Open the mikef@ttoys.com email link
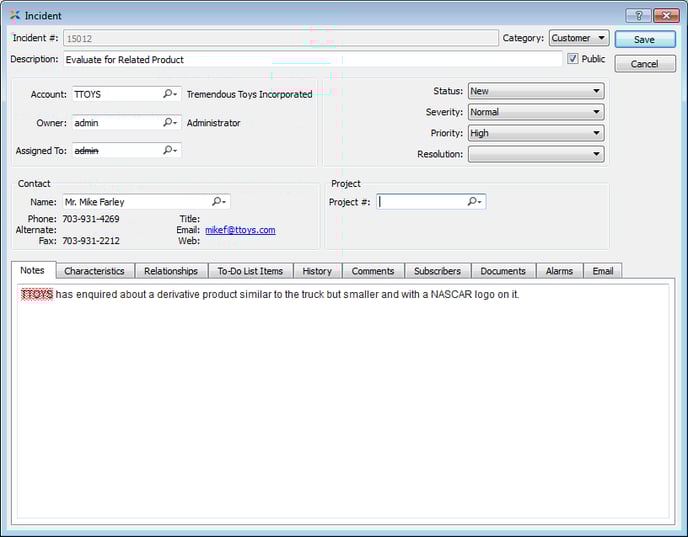The height and width of the screenshot is (537, 688). (x=240, y=230)
